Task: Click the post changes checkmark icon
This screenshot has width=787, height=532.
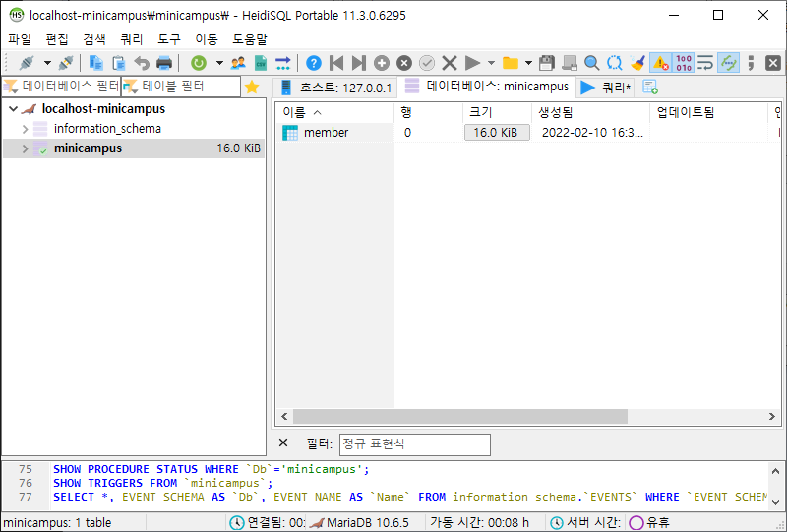Action: pyautogui.click(x=427, y=63)
